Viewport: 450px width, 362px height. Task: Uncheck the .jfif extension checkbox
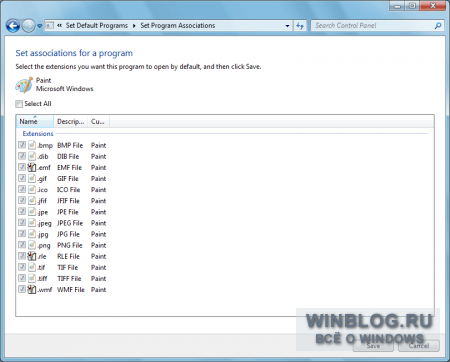click(x=22, y=200)
